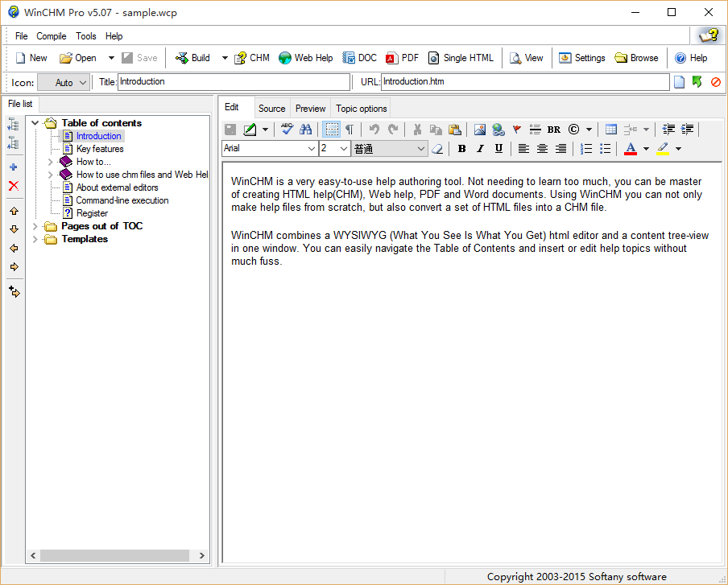This screenshot has height=585, width=728.
Task: Increase the paragraph indent
Action: [x=687, y=130]
